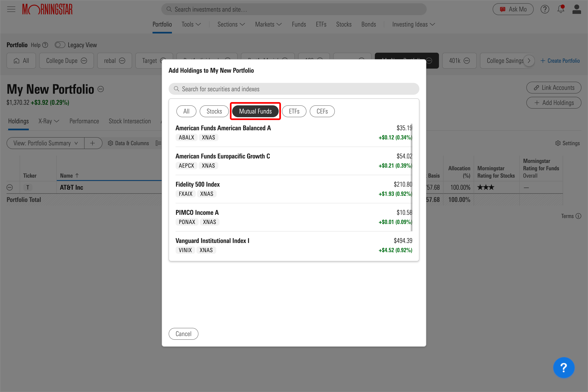The image size is (588, 392).
Task: Open the notifications bell icon
Action: pos(561,9)
